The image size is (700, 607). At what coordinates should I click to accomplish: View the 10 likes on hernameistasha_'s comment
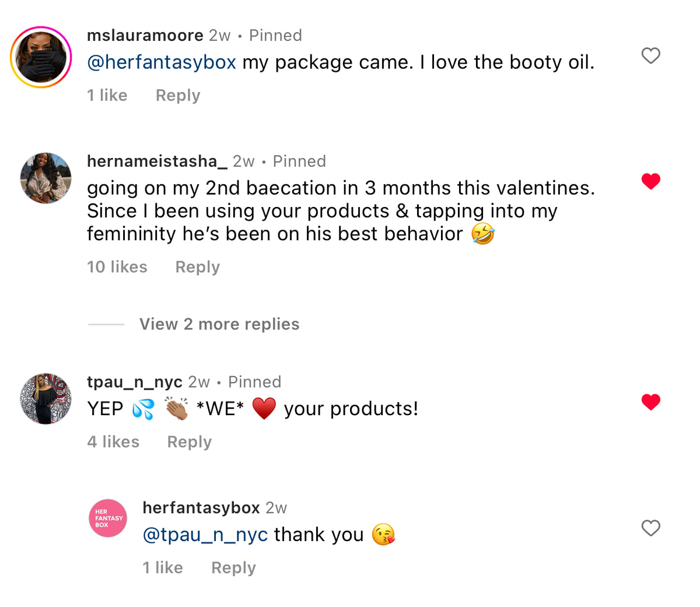click(117, 266)
